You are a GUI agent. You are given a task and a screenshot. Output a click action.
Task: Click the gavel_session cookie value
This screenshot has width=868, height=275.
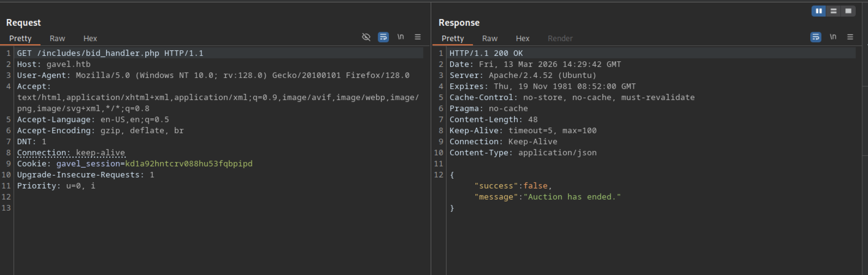click(189, 164)
